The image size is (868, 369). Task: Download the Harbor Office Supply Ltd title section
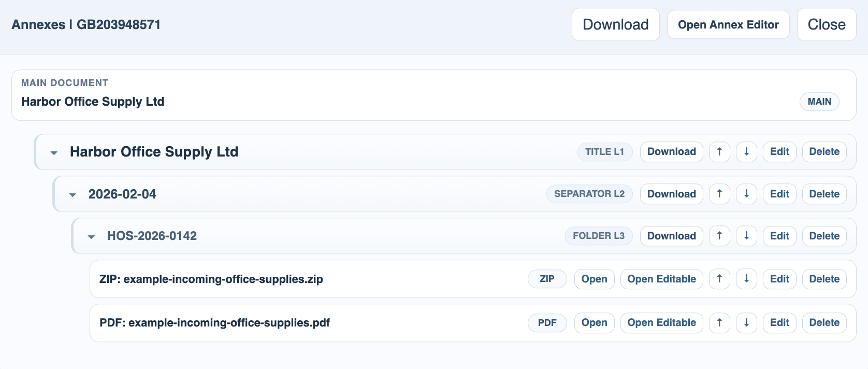point(672,152)
